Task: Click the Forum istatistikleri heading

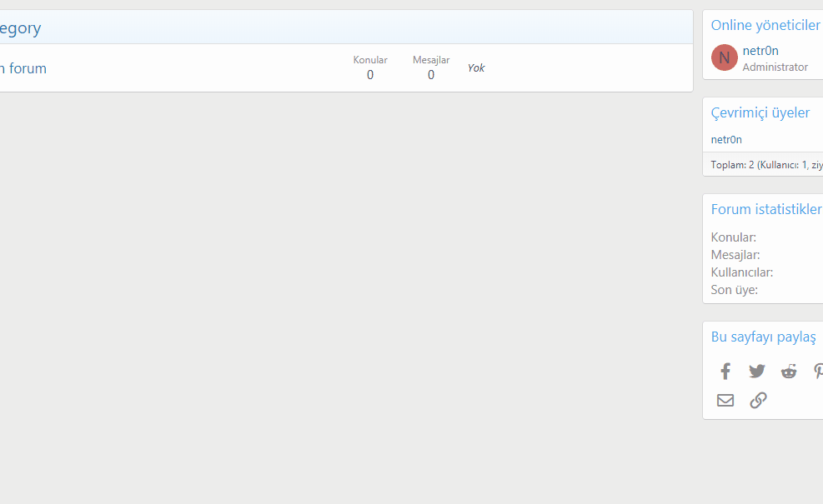Action: [766, 209]
